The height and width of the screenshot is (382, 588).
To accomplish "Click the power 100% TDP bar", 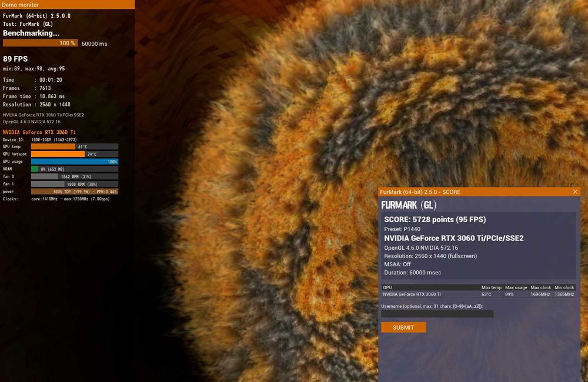I will pyautogui.click(x=75, y=192).
